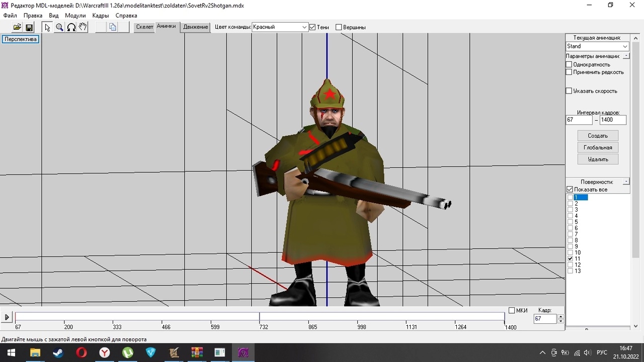
Task: Click the Перспектива view button
Action: pyautogui.click(x=21, y=39)
